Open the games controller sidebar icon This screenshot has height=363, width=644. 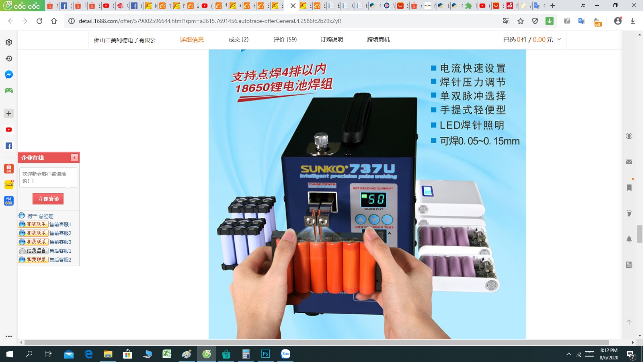9,91
